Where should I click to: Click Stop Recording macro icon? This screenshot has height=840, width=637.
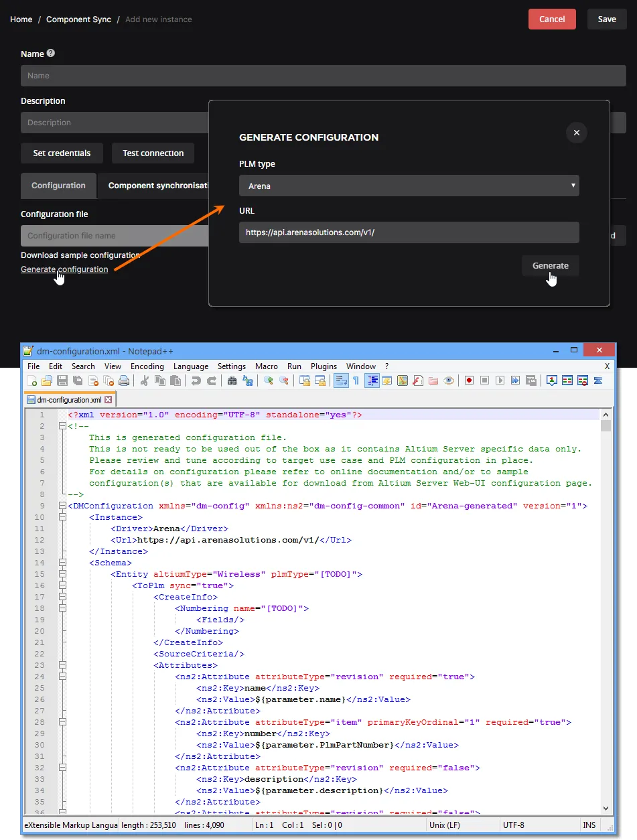point(485,380)
